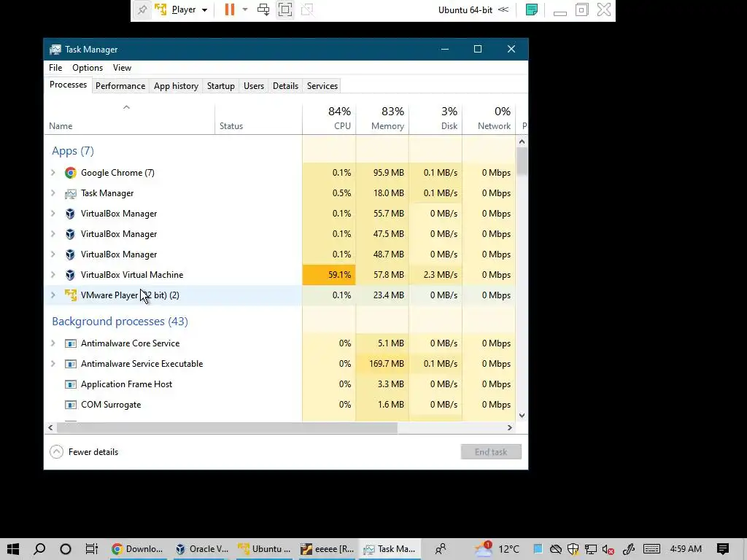Screen dimensions: 747x560
Task: Unpin the VMware toolbar with the pin icon
Action: (142, 10)
